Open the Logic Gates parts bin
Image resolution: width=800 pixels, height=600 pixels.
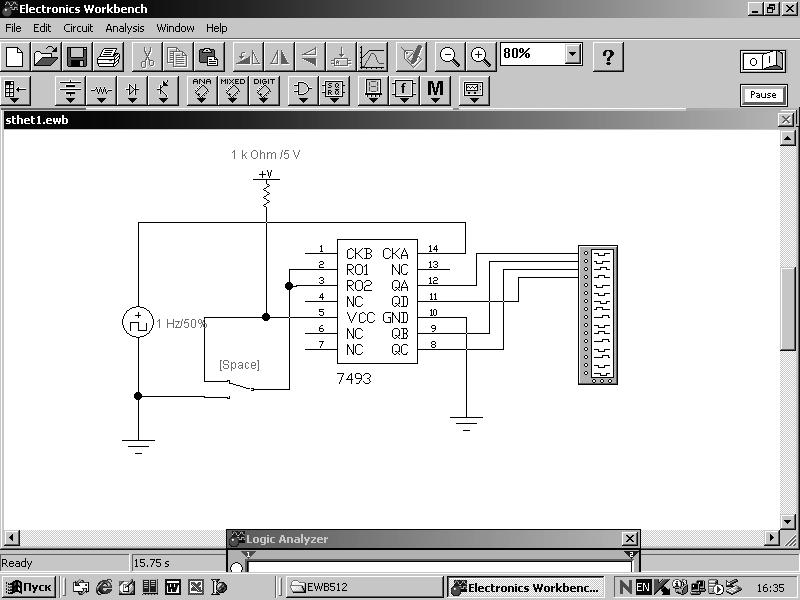[x=303, y=90]
